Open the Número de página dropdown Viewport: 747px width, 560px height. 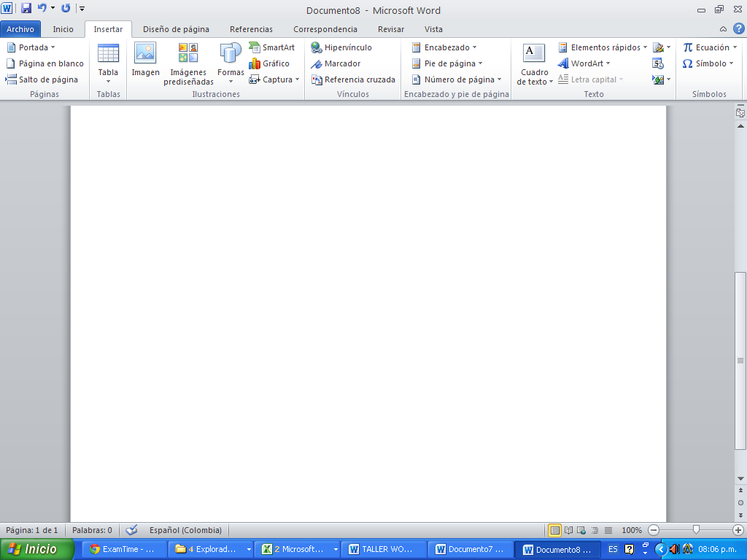(499, 79)
